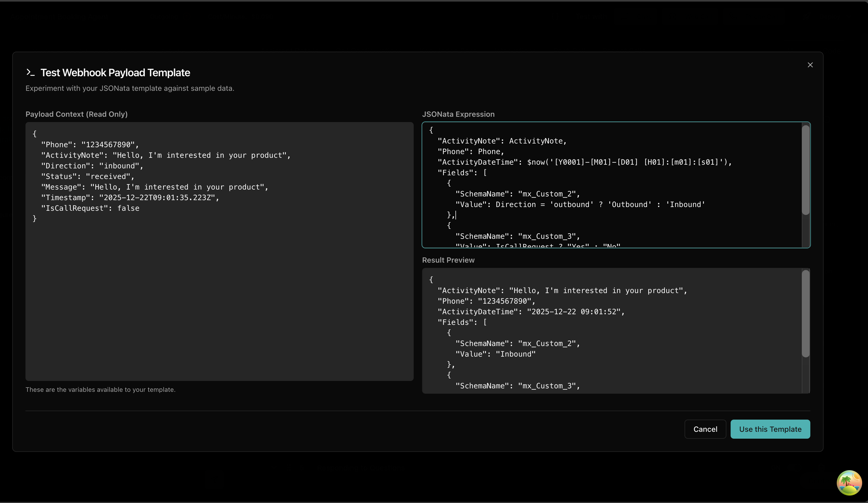Click the Result Preview heading

click(x=448, y=260)
